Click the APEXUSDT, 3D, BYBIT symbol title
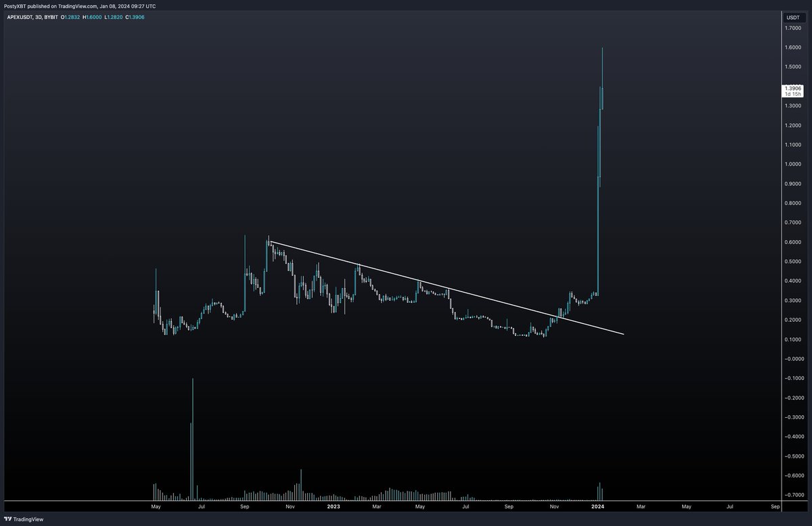Screen dimensions: 812x526 tap(31, 17)
